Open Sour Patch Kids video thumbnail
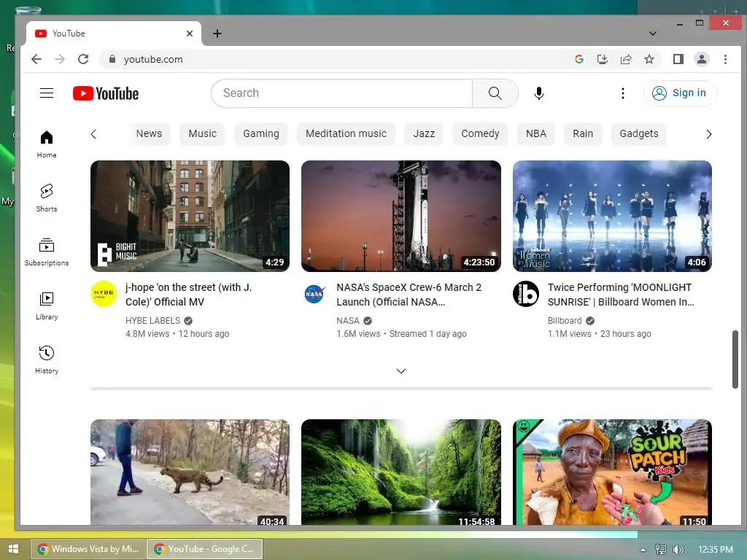The height and width of the screenshot is (560, 747). (612, 472)
